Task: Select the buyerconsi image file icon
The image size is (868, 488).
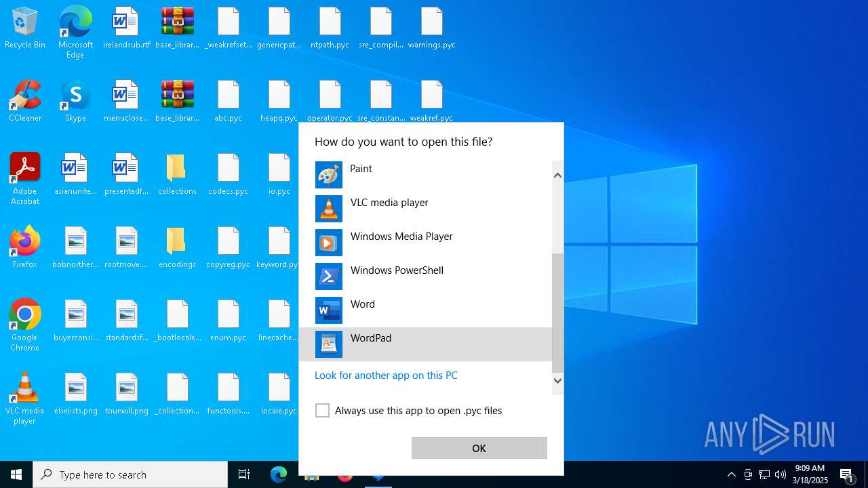Action: (75, 321)
